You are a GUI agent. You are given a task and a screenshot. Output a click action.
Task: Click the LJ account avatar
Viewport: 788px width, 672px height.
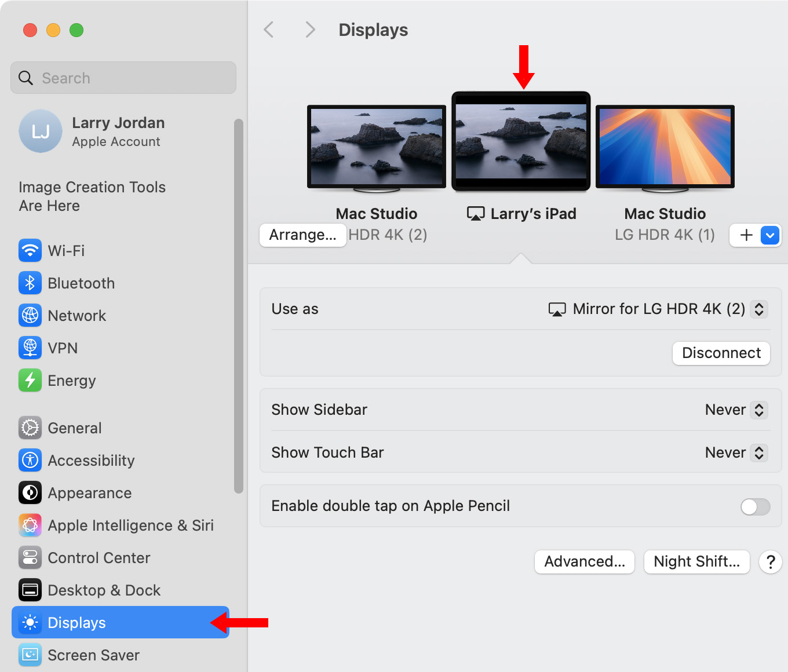[x=41, y=131]
